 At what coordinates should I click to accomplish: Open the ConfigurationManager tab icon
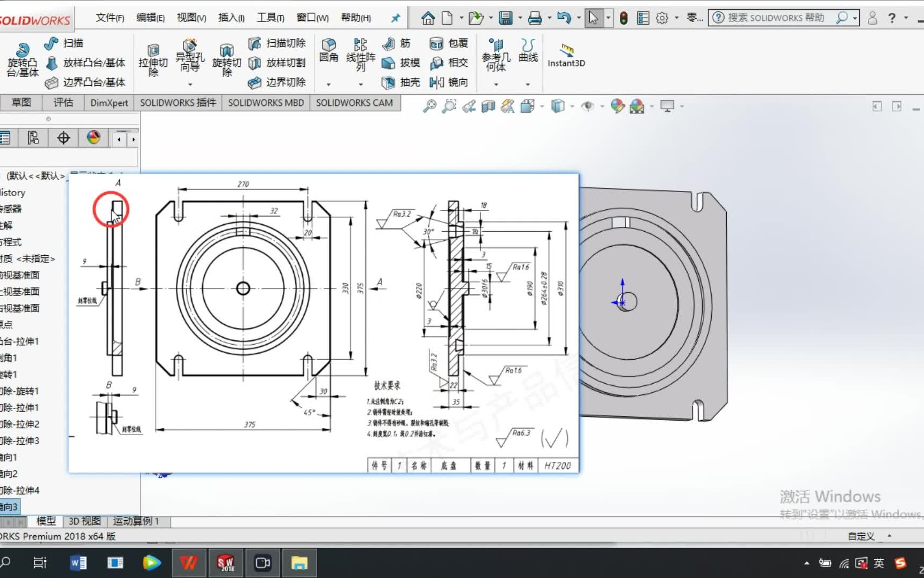pyautogui.click(x=33, y=138)
